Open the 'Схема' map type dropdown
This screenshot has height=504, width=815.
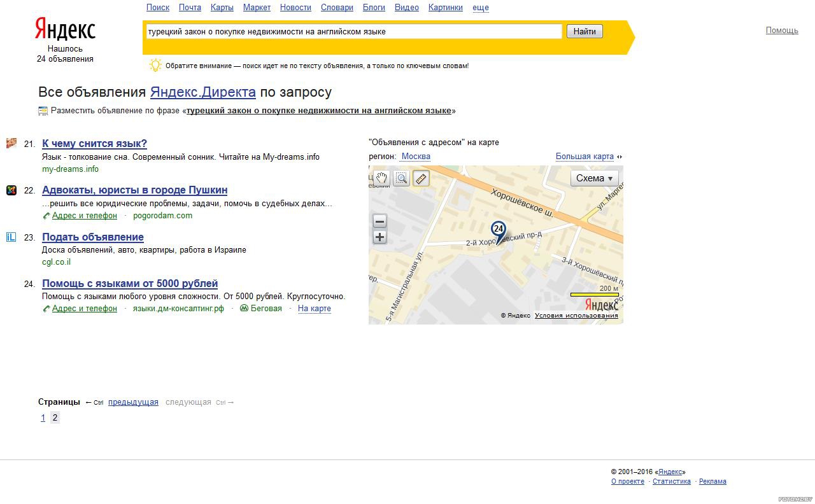(x=595, y=178)
